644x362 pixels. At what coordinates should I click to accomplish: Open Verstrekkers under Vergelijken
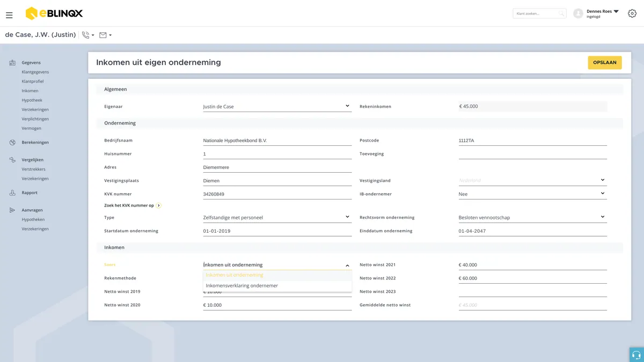pyautogui.click(x=33, y=169)
